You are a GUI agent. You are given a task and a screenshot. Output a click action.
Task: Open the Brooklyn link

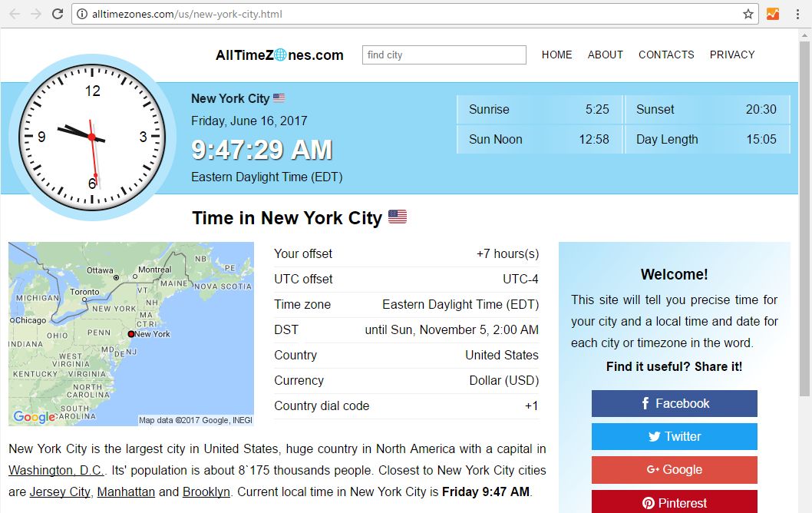point(206,491)
